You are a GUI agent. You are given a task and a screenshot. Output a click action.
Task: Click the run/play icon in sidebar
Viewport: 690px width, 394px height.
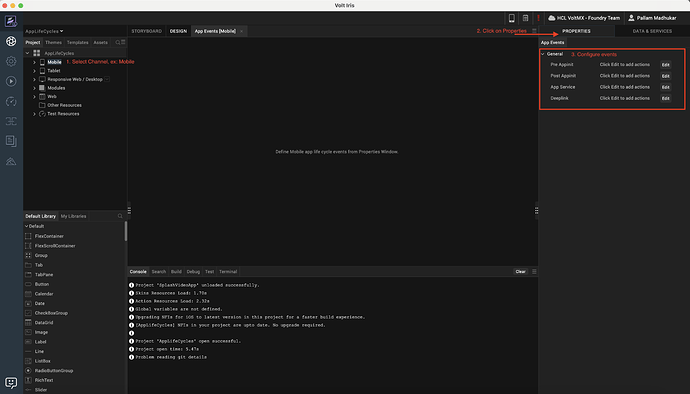11,81
